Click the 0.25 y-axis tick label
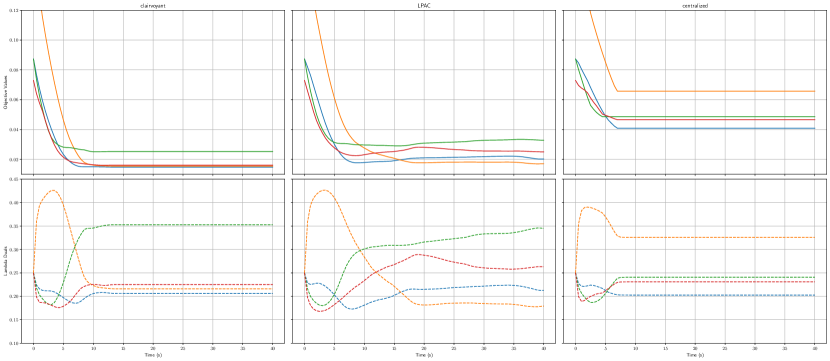Image resolution: width=830 pixels, height=361 pixels. [x=15, y=273]
